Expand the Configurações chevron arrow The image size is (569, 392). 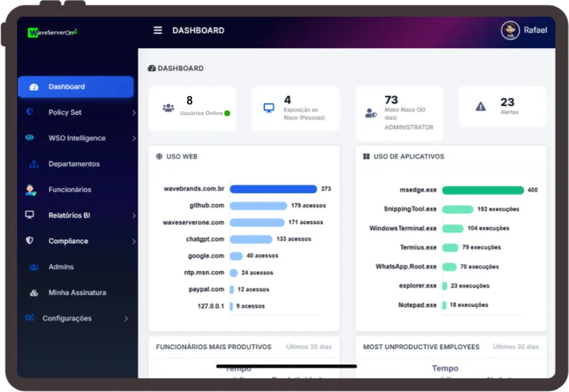click(x=126, y=319)
